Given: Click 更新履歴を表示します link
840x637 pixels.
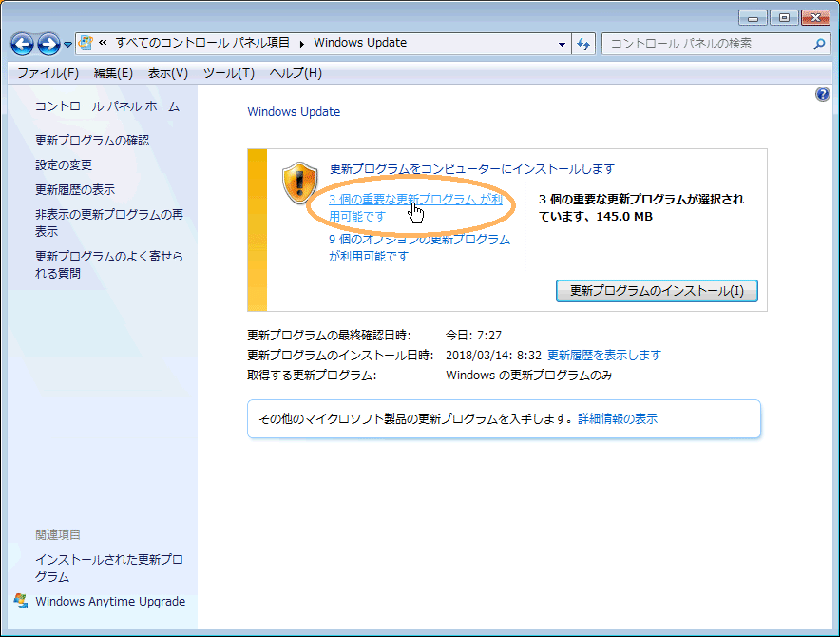Looking at the screenshot, I should click(x=604, y=356).
